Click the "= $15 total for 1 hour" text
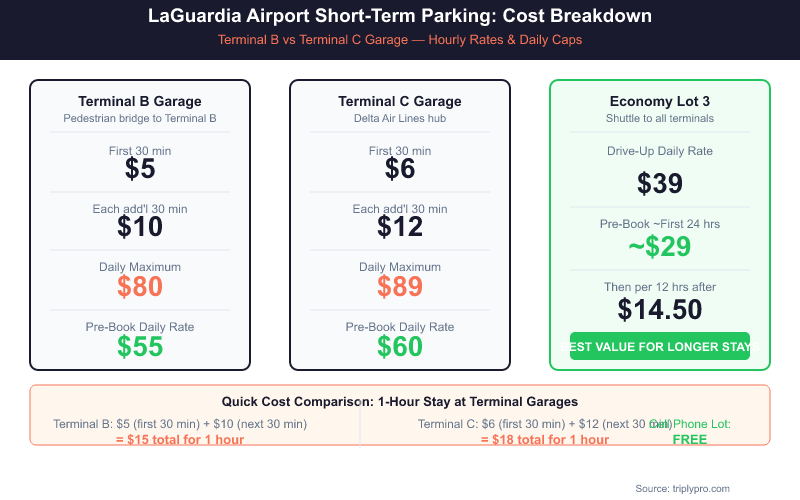The image size is (800, 500). click(x=180, y=439)
